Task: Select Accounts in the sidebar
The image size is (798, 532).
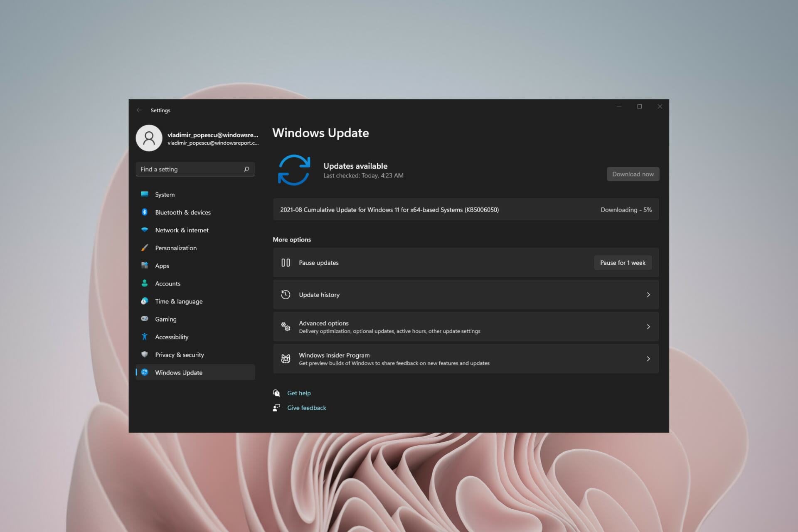Action: (x=195, y=283)
